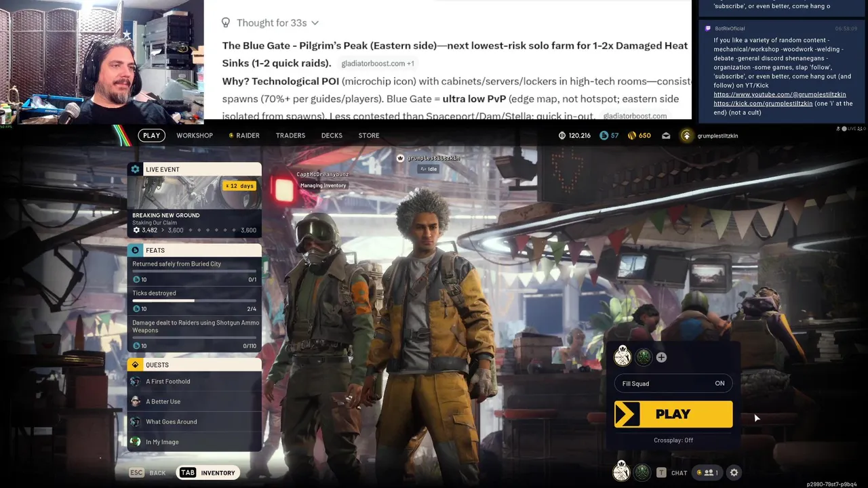Image resolution: width=868 pixels, height=488 pixels.
Task: Start matchmaking with the yellow PLAY button
Action: tap(673, 414)
